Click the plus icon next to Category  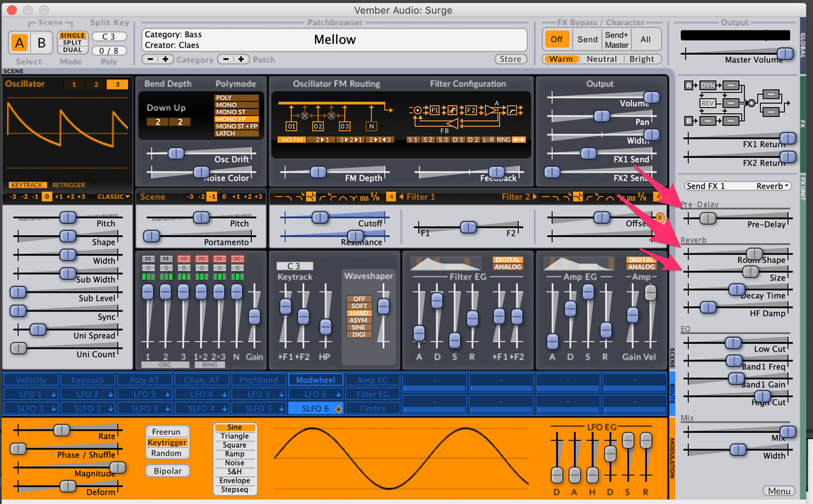point(165,59)
